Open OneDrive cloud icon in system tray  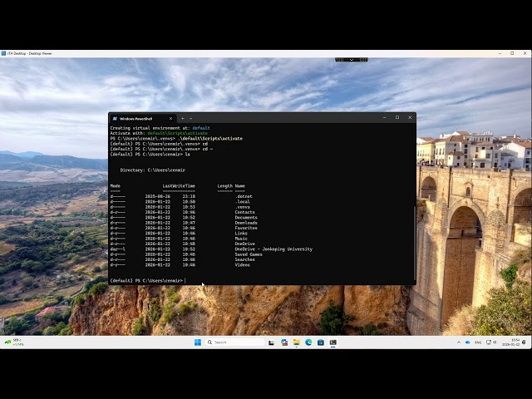pos(467,342)
